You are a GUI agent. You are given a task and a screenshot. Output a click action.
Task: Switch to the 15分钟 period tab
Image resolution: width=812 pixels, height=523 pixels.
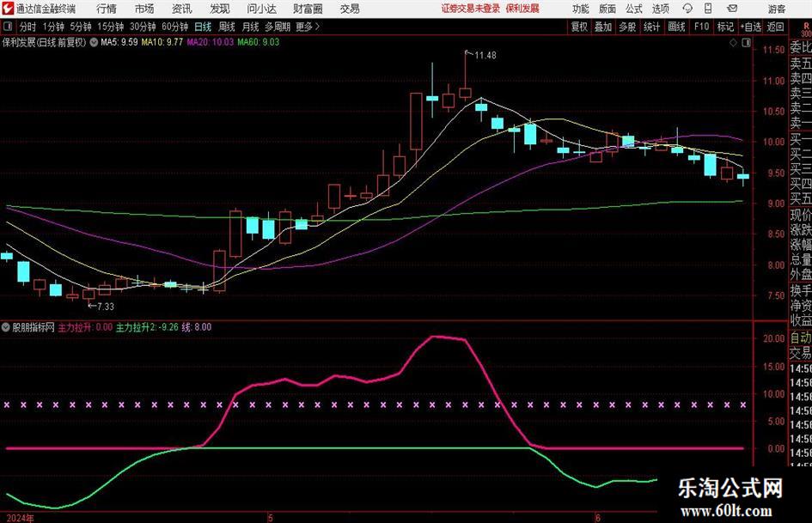pos(111,27)
